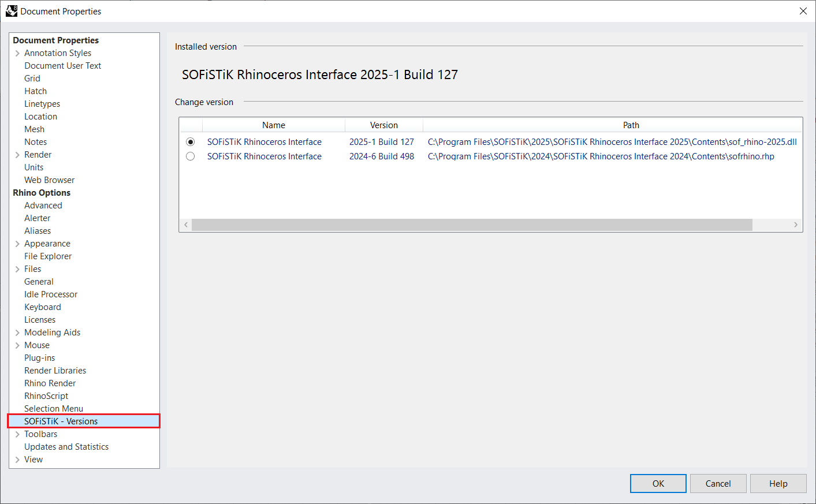Open the Updates and Statistics page
This screenshot has height=504, width=816.
[x=66, y=447]
